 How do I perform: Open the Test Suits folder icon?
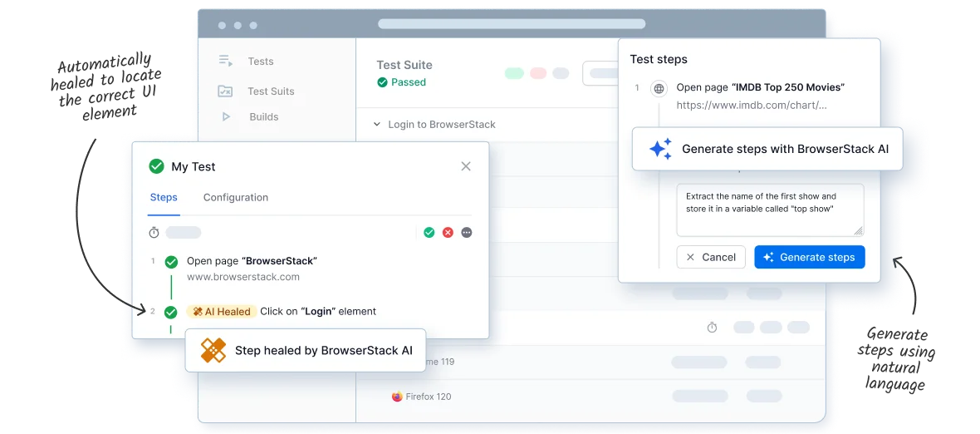225,91
